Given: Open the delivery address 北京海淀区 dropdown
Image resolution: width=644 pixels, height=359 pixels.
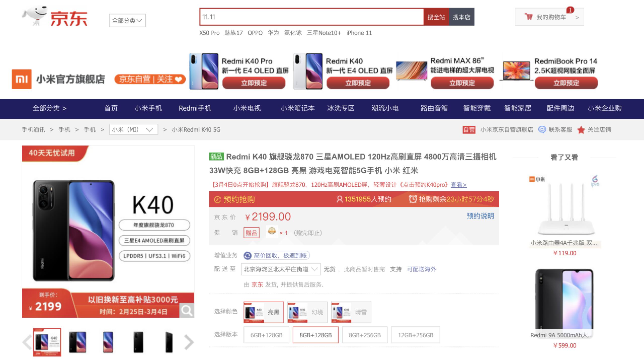Looking at the screenshot, I should tap(281, 269).
